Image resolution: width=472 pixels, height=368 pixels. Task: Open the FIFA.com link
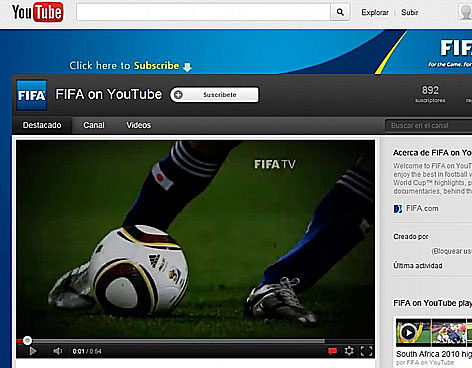pyautogui.click(x=422, y=209)
